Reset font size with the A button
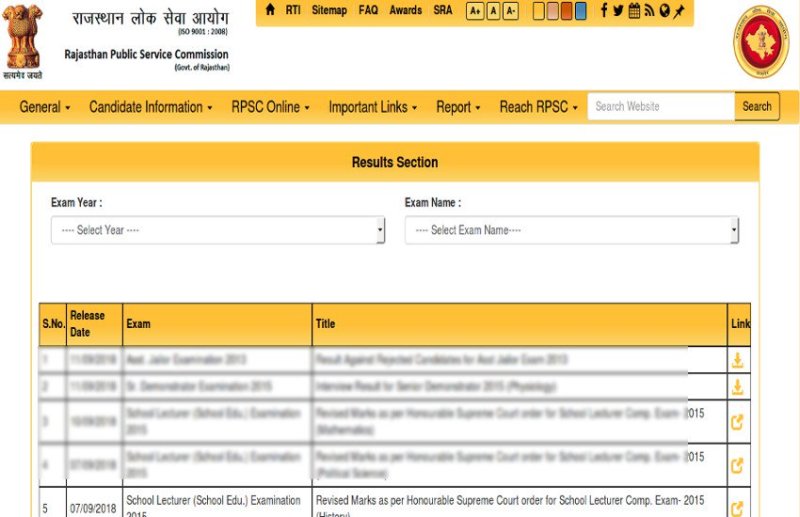 click(493, 11)
